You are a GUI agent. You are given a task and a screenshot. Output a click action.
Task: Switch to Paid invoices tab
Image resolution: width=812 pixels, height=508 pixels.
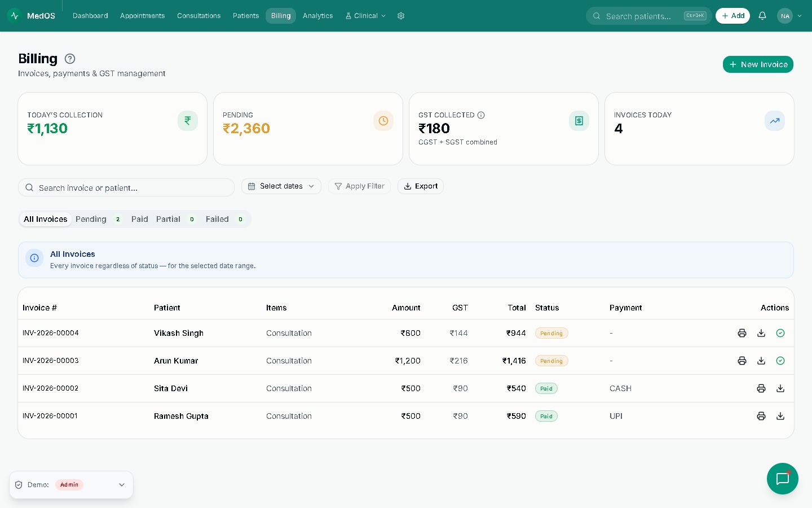click(x=140, y=219)
